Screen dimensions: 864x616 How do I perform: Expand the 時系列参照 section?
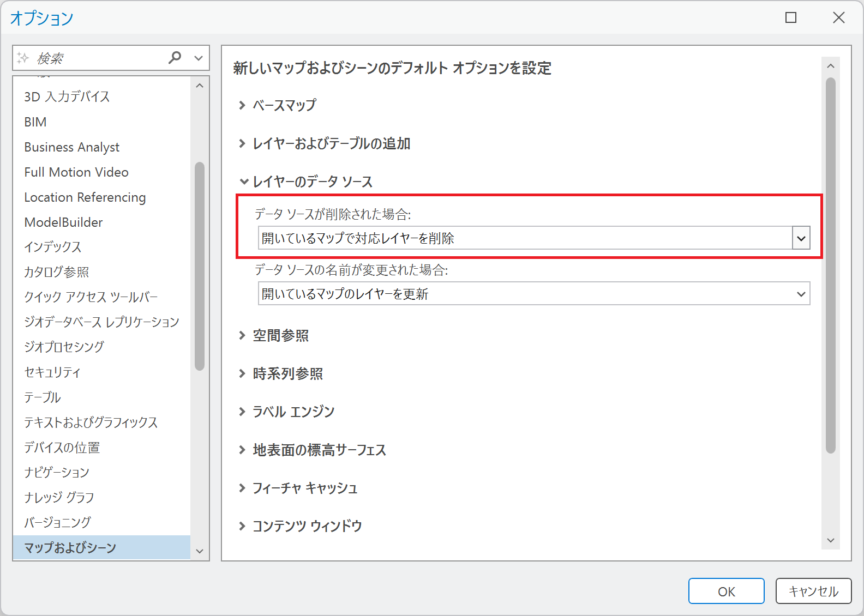click(242, 373)
